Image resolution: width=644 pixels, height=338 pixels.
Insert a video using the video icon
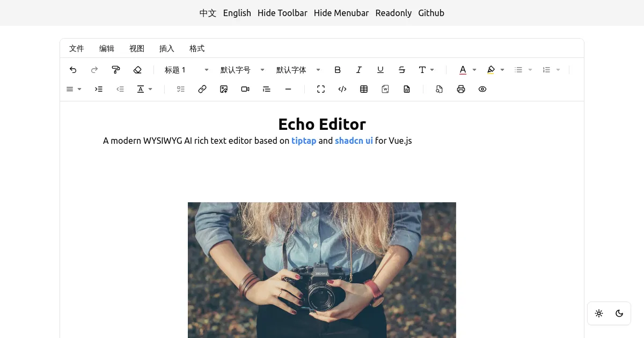pos(245,89)
